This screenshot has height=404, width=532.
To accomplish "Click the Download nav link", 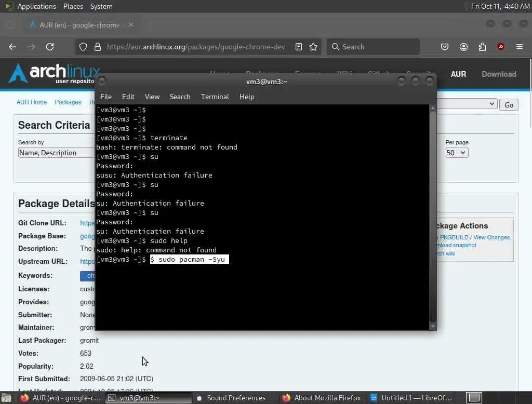I will [499, 74].
